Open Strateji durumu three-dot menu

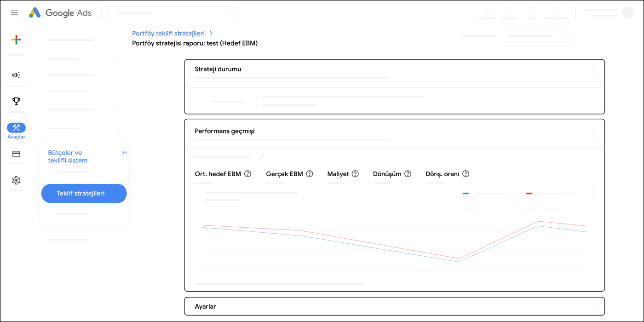(x=594, y=70)
